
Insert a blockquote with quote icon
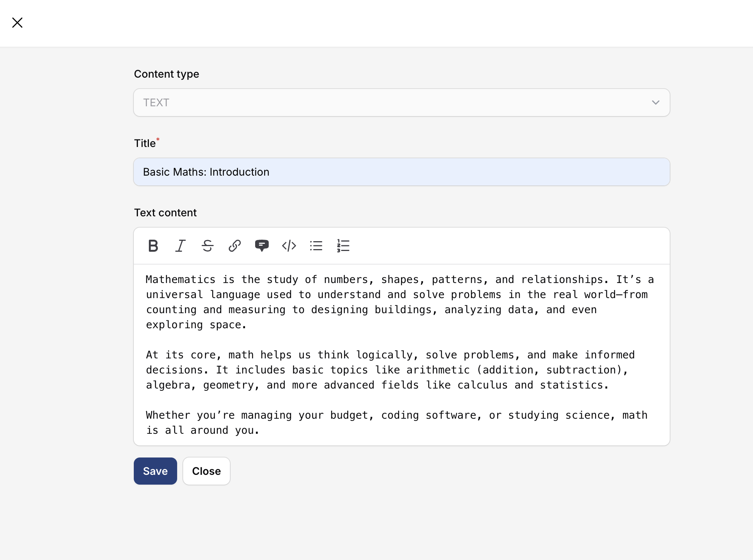click(x=262, y=246)
